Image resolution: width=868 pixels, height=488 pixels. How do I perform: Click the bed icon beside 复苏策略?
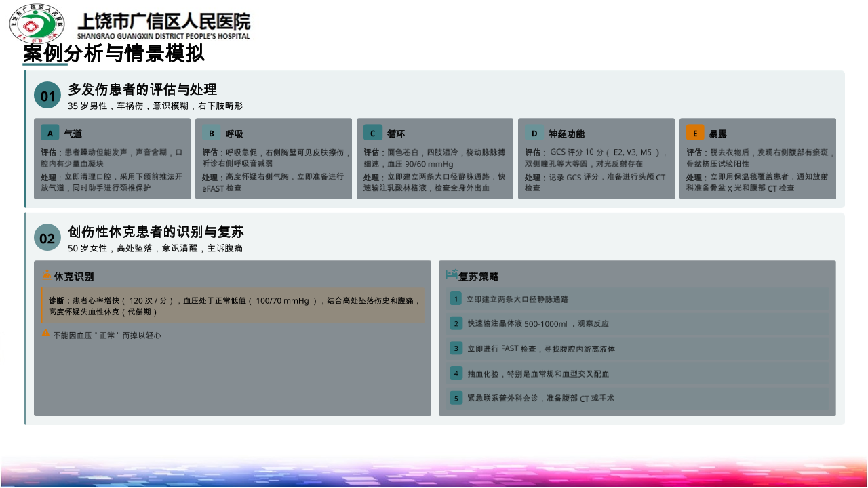coord(452,274)
